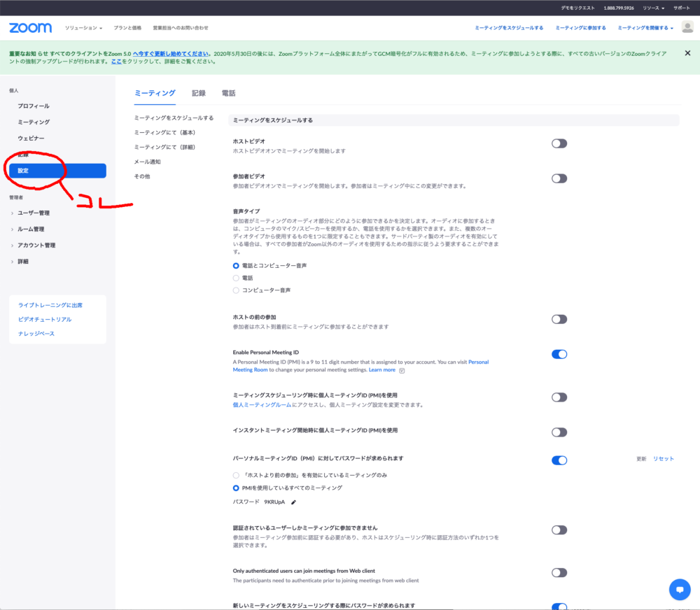
Task: Click 営業担当へのお問い合わせ link
Action: tap(181, 28)
